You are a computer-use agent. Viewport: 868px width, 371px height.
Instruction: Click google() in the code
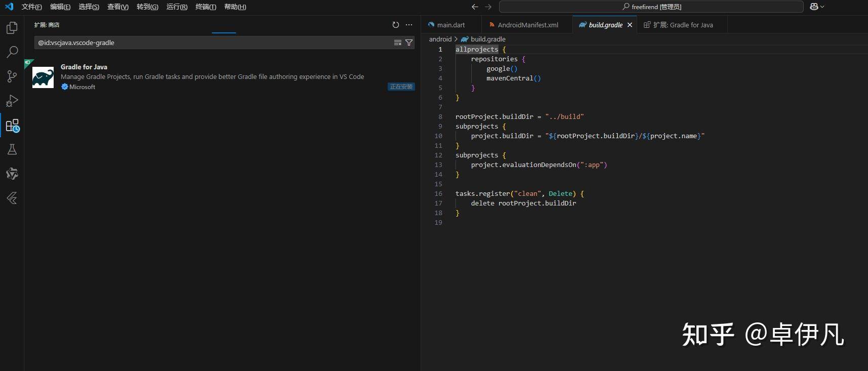click(502, 68)
